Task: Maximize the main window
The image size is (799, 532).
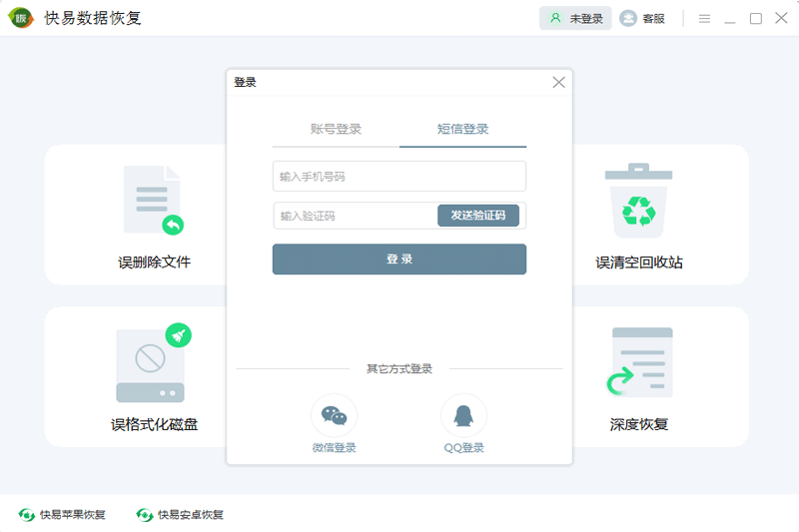Action: [756, 19]
